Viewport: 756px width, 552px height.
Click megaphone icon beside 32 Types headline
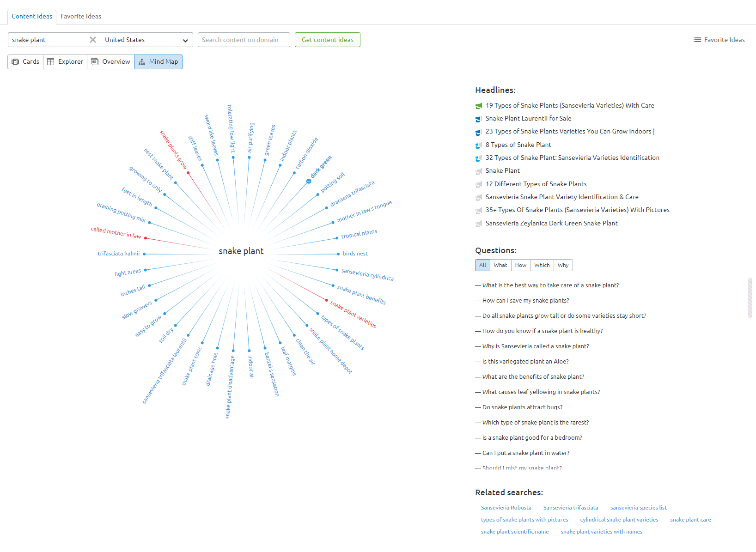479,158
